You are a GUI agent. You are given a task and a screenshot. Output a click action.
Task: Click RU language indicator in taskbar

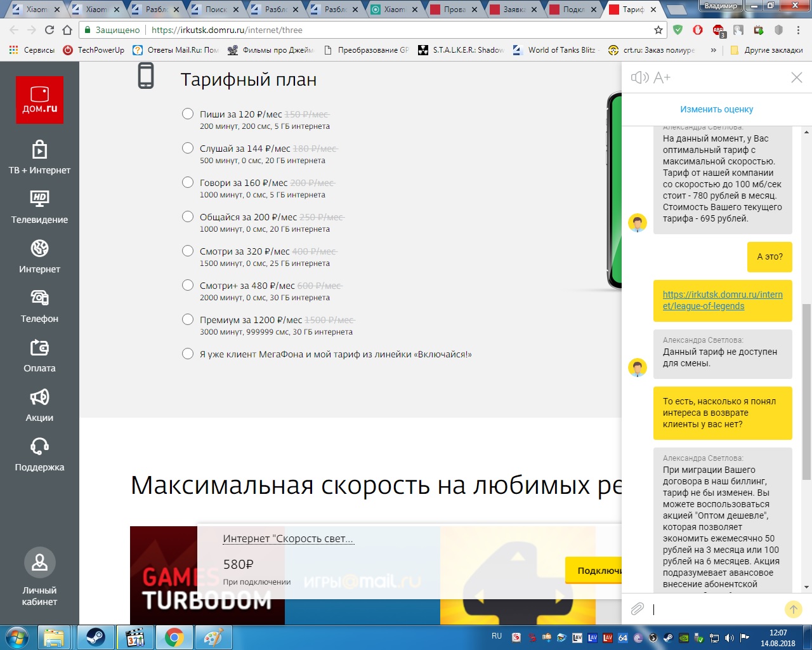497,636
